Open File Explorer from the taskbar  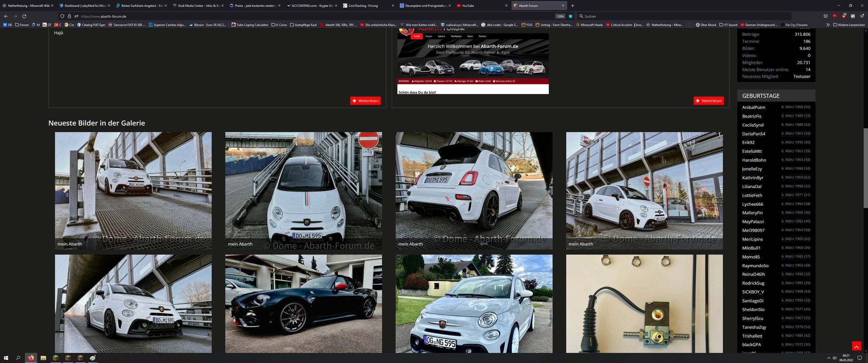pos(43,358)
